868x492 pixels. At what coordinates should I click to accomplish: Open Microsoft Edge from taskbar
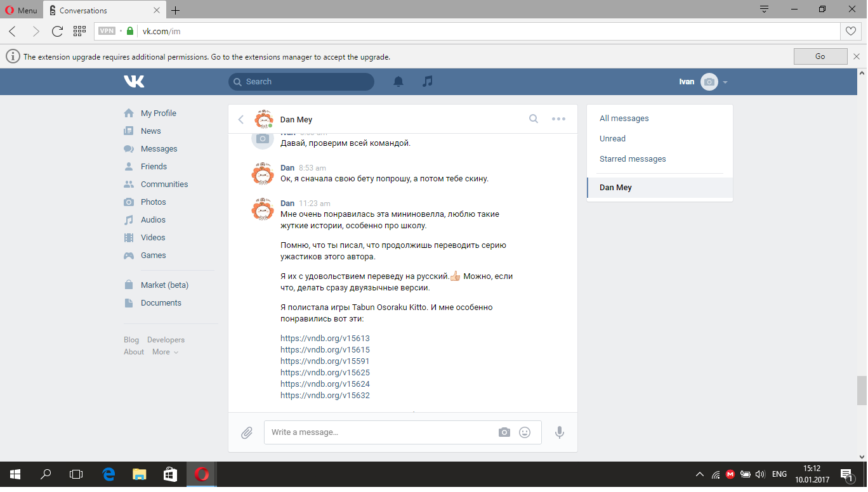point(109,474)
